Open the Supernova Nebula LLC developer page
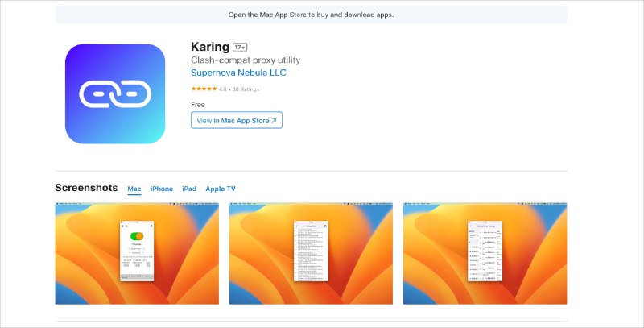Image resolution: width=644 pixels, height=328 pixels. [x=238, y=73]
